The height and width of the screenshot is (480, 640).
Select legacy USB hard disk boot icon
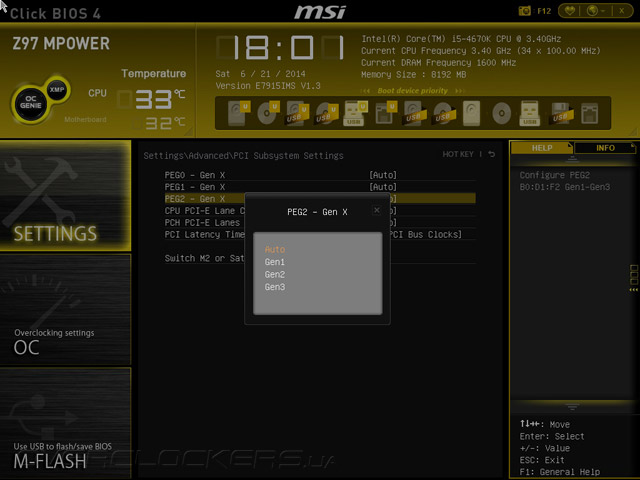[x=414, y=113]
